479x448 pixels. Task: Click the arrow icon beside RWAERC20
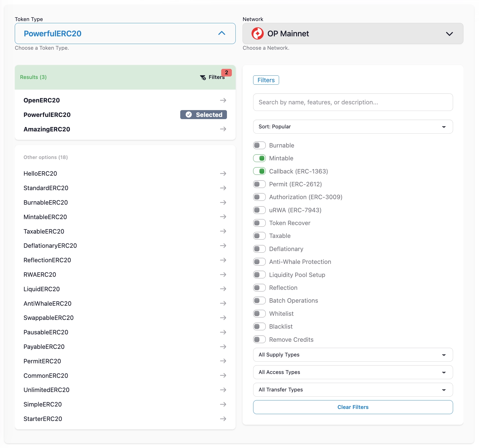[x=223, y=275]
